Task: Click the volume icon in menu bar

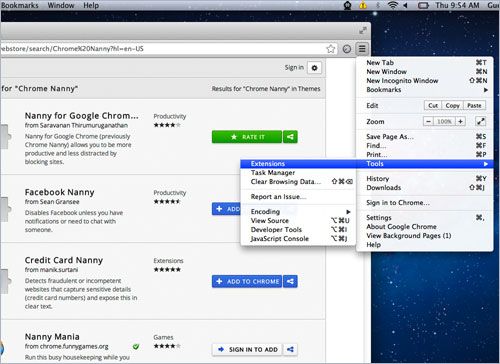Action: point(405,6)
